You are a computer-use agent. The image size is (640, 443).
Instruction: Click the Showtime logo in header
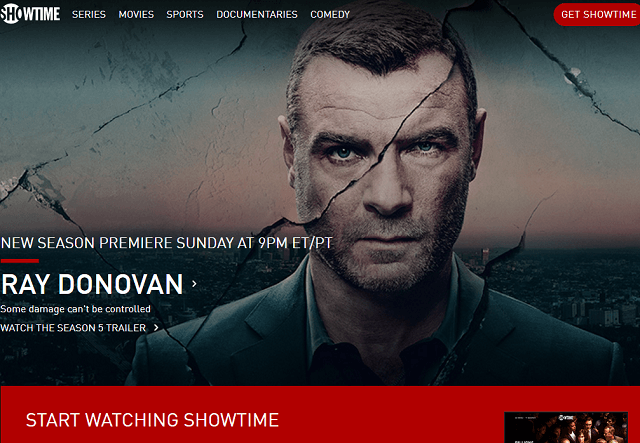click(x=30, y=14)
